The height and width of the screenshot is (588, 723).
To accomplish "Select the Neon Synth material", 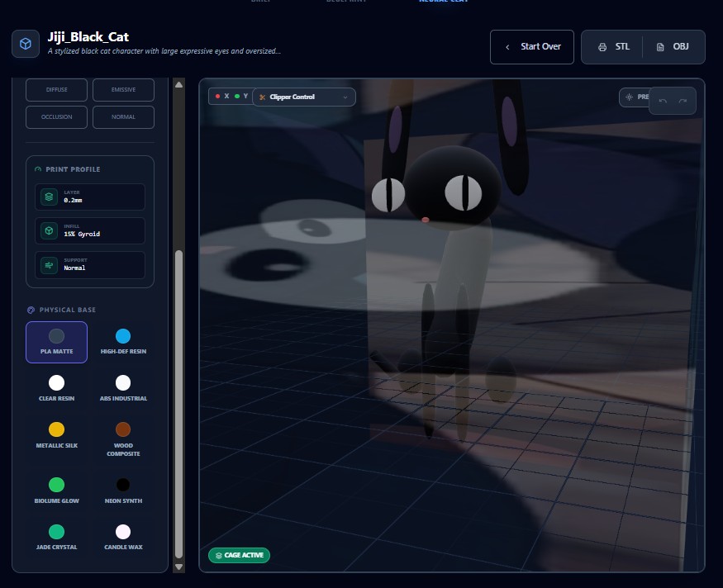I will [123, 491].
